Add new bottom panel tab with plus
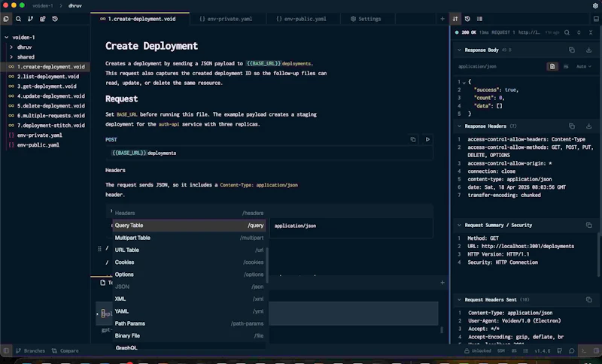602x364 pixels. (442, 282)
